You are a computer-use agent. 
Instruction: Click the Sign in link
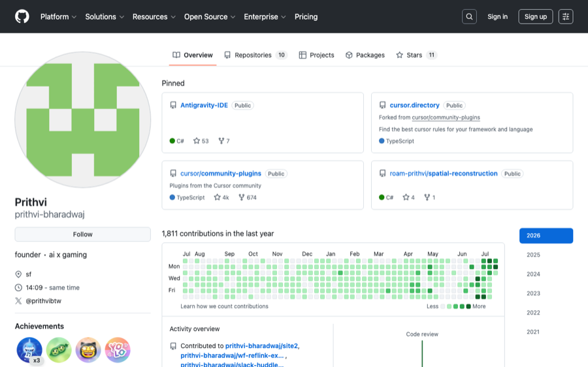click(497, 16)
